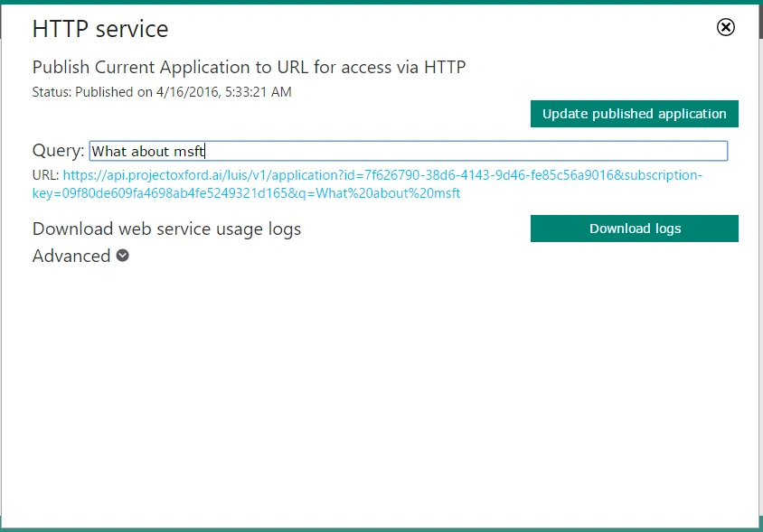Click 'Download web service usage logs' text
The width and height of the screenshot is (763, 532).
[x=166, y=229]
